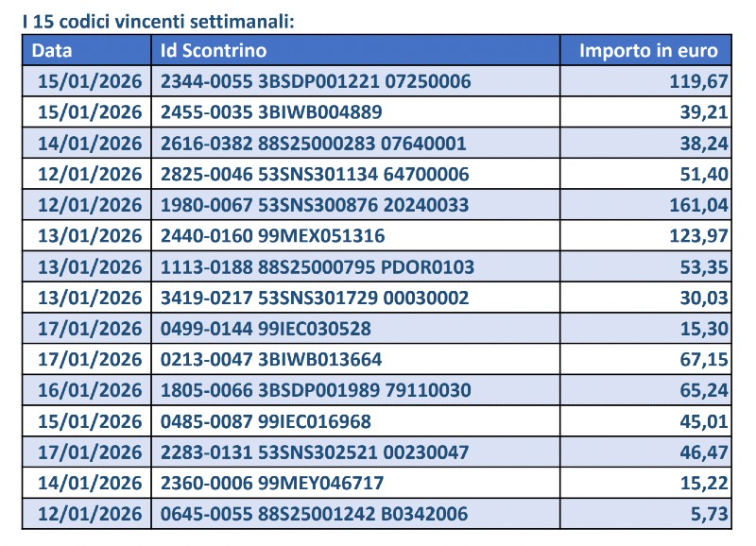Click the Data column header

52,51
